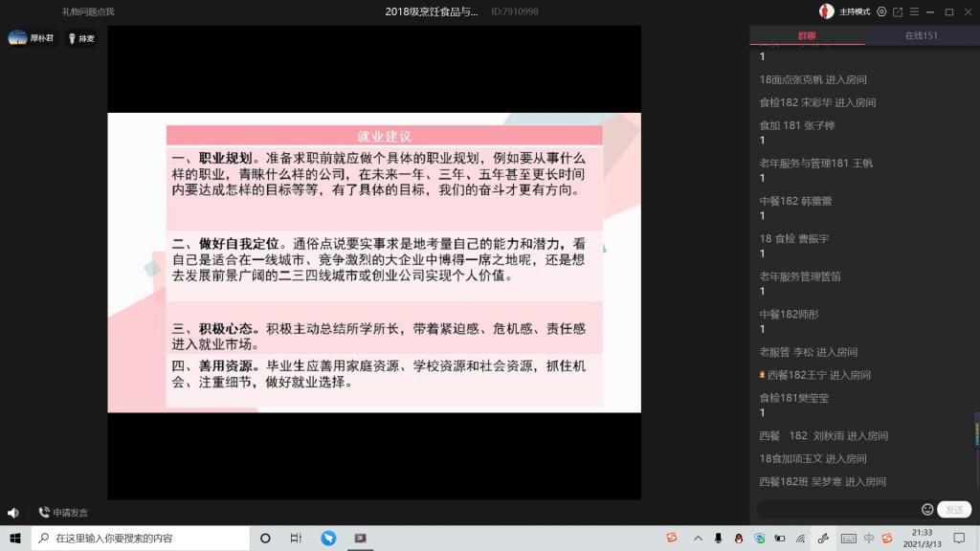Expand hidden system tray icons arrow

point(698,539)
